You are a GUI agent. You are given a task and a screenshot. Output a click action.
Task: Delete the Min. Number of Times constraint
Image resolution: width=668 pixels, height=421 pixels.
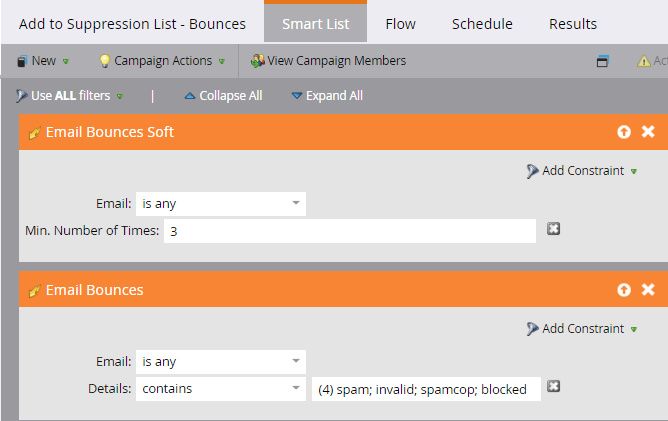click(554, 229)
